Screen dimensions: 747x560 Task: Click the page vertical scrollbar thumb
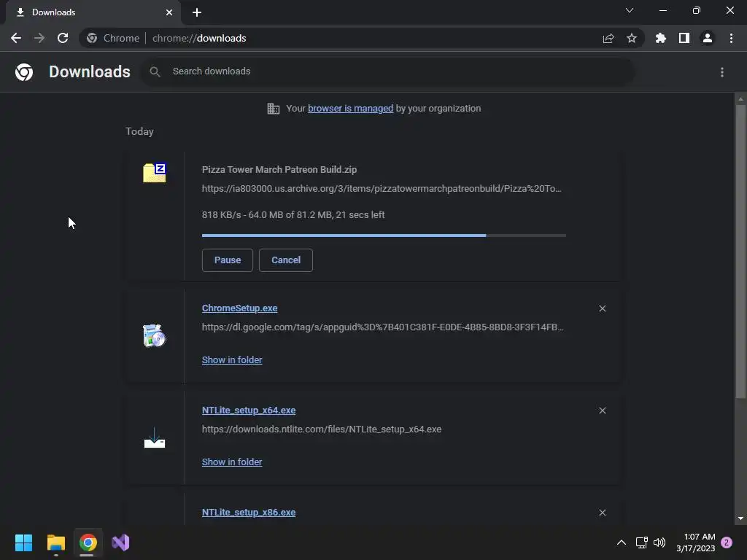click(x=740, y=251)
